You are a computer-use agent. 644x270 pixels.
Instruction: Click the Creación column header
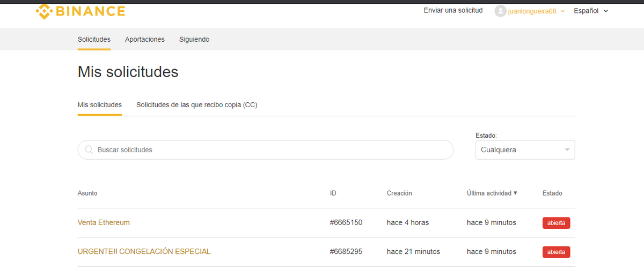(399, 193)
